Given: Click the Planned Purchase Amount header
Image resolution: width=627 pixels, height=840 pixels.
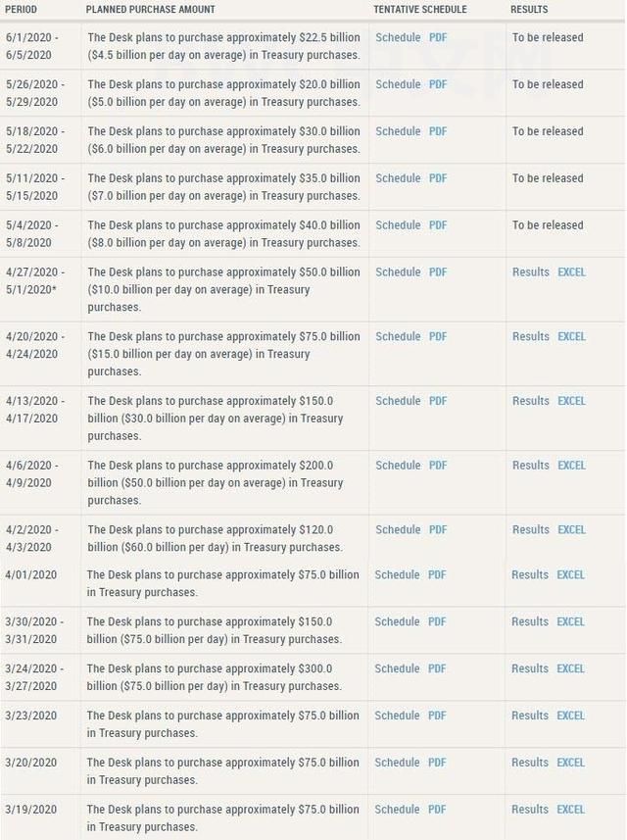Looking at the screenshot, I should point(151,10).
